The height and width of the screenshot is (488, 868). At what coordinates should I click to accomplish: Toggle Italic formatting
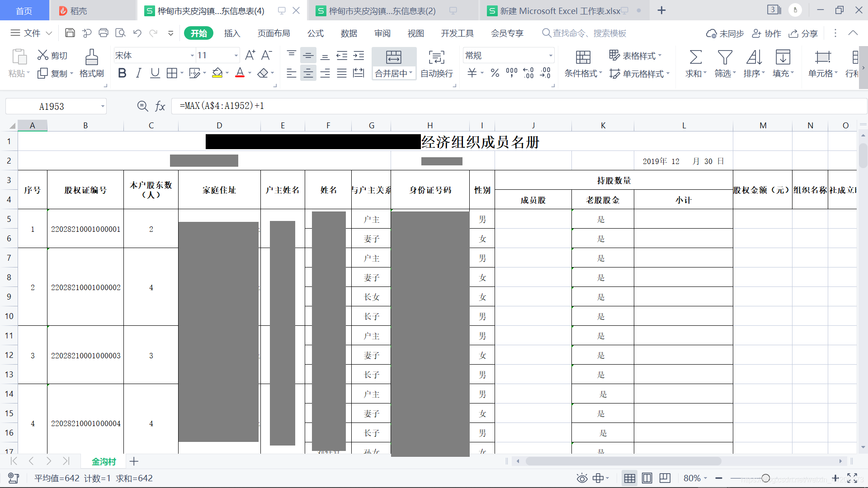click(x=139, y=73)
